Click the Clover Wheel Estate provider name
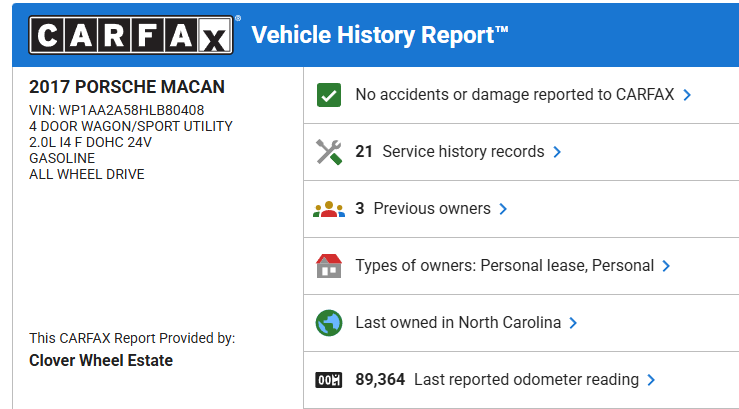Viewport: 739px width, 409px height. (101, 360)
